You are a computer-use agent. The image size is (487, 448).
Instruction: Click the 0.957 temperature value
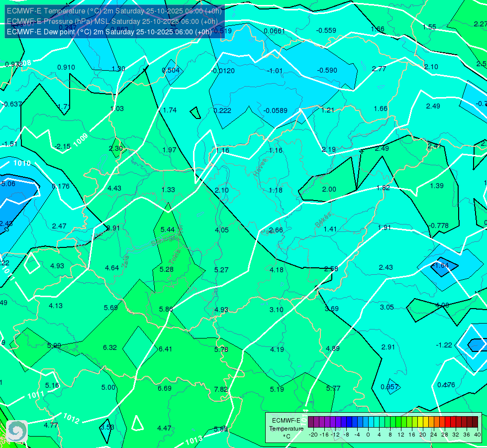click(x=390, y=387)
